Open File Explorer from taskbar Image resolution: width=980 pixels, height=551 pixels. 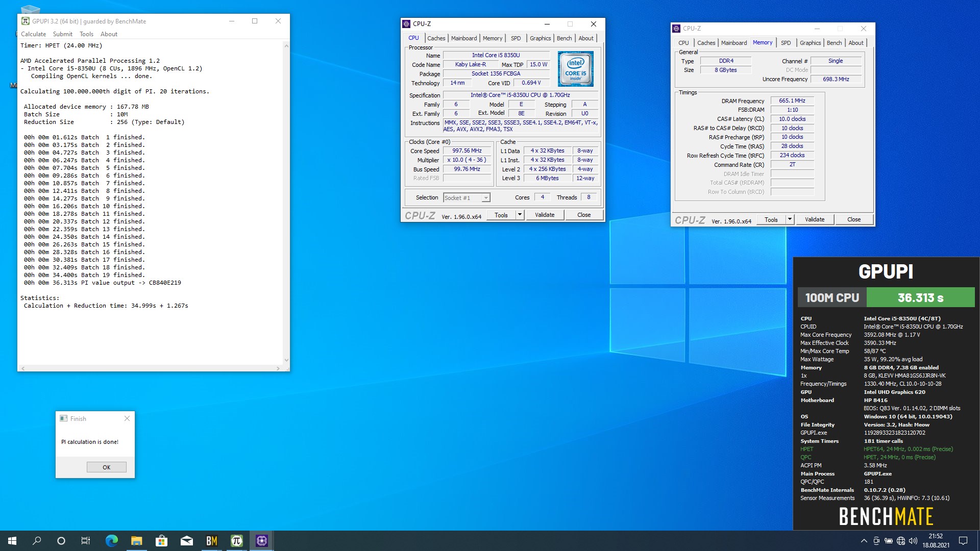coord(136,541)
